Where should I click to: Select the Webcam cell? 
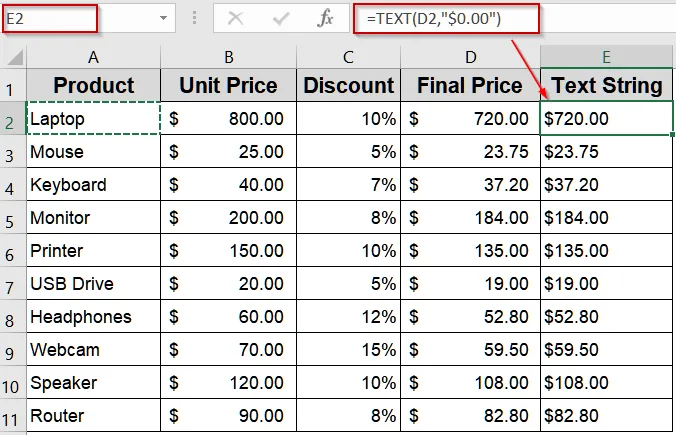pos(94,349)
